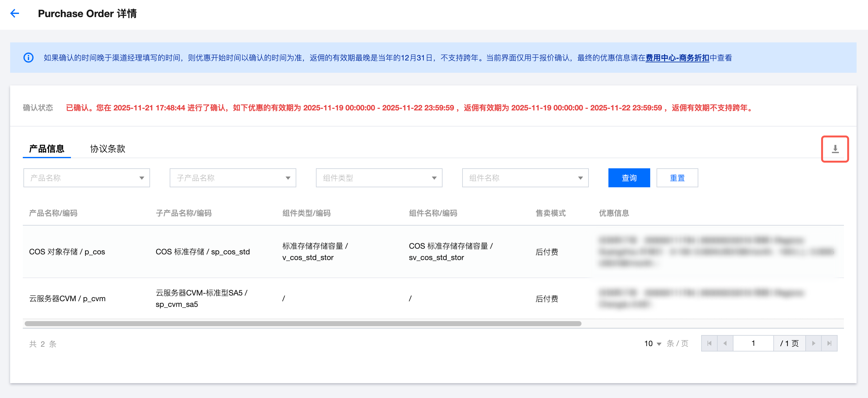Expand the 组件类型 dropdown

(379, 178)
